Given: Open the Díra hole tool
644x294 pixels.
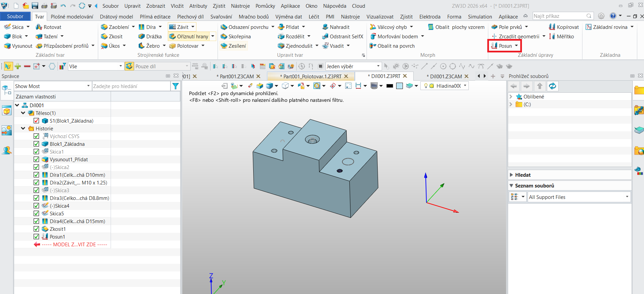Looking at the screenshot, I should click(147, 27).
